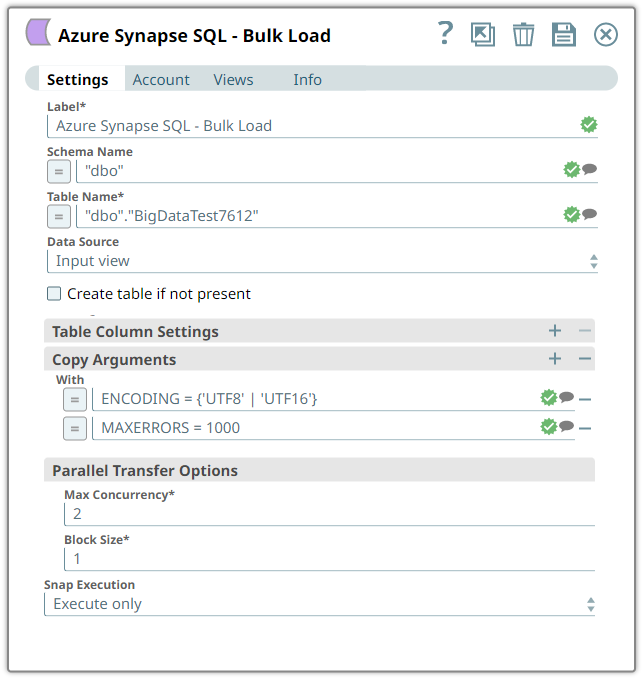The image size is (643, 681).
Task: Open suggestions bubble on ENCODING row
Action: (567, 397)
